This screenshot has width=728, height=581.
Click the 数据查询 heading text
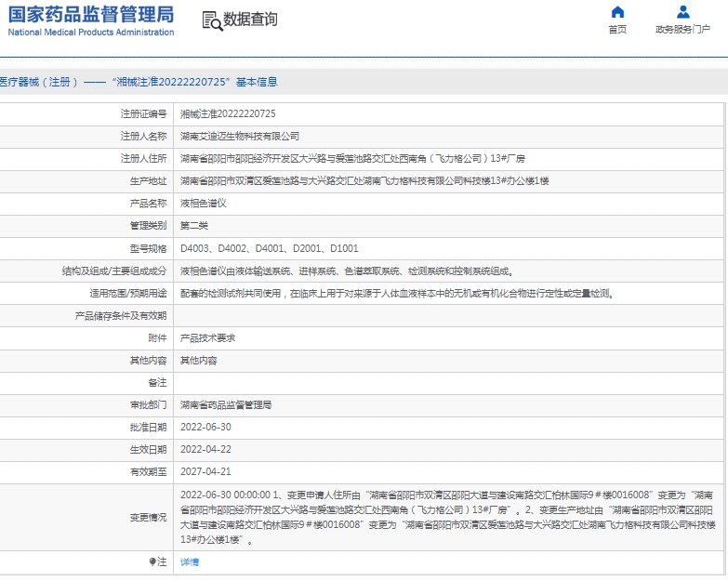coord(250,20)
